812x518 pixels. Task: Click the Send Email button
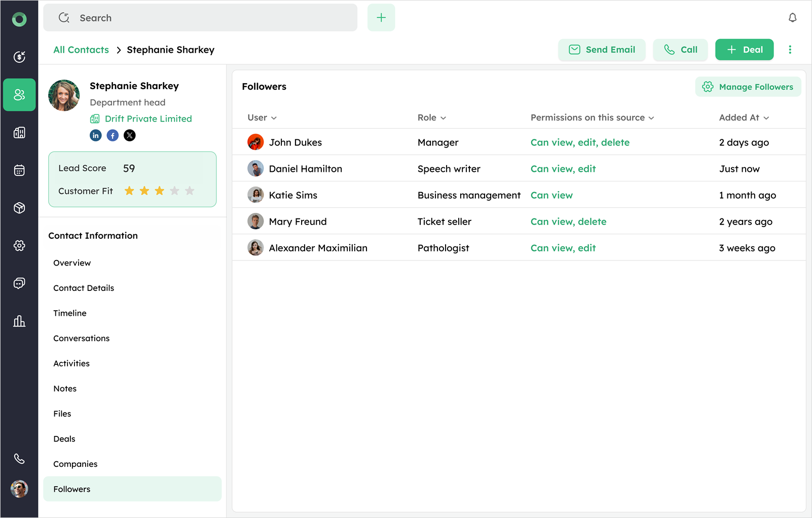602,50
